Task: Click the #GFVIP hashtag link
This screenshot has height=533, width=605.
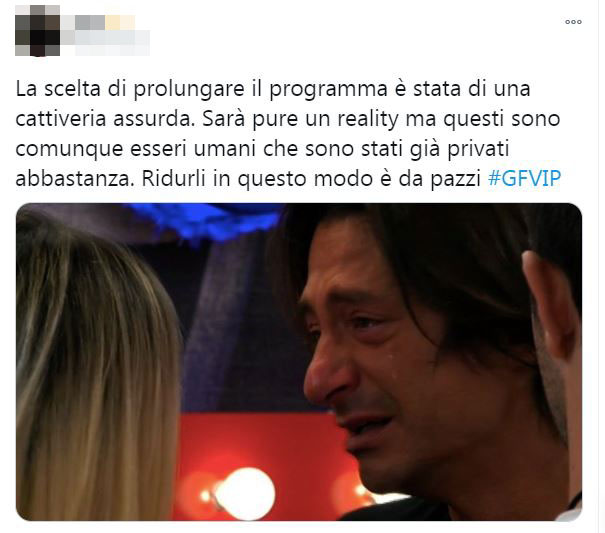Action: [x=524, y=179]
